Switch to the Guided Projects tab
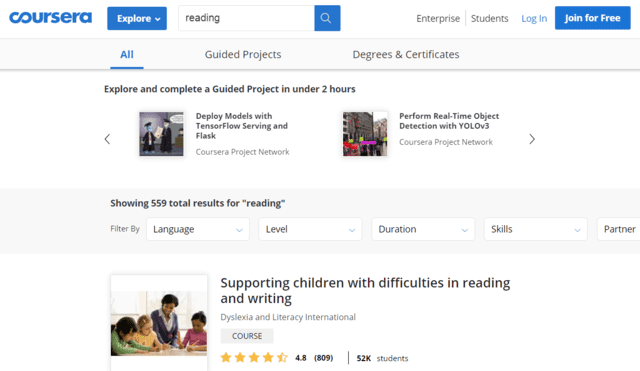 (x=243, y=54)
